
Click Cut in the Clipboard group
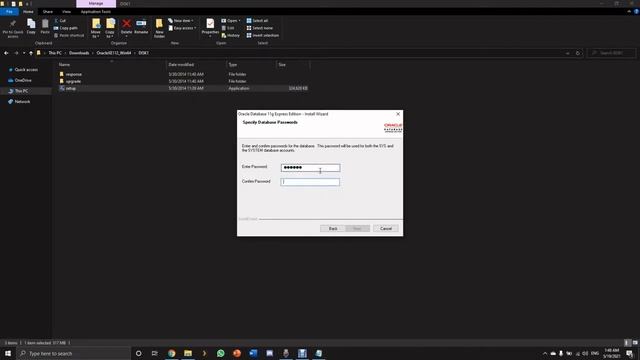[60, 20]
